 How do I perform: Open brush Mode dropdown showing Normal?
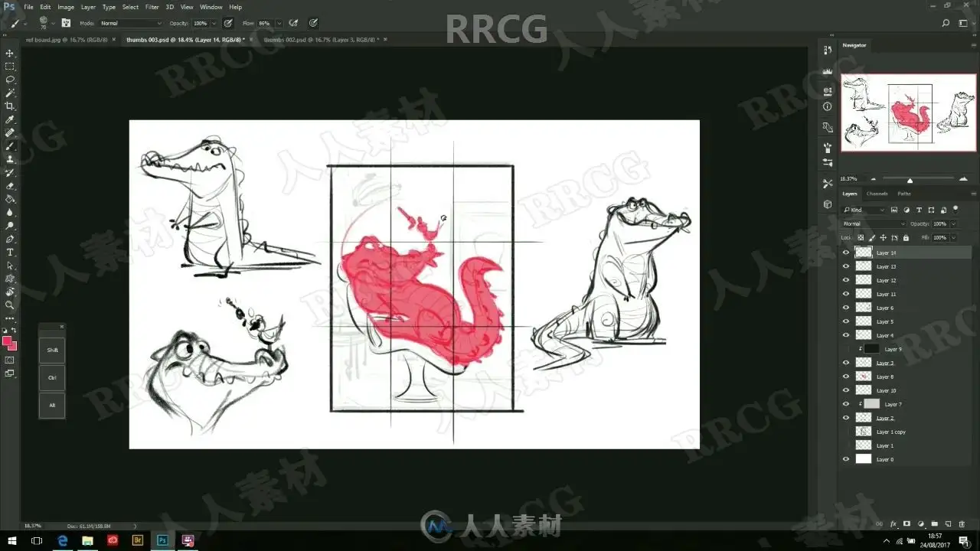pos(130,24)
